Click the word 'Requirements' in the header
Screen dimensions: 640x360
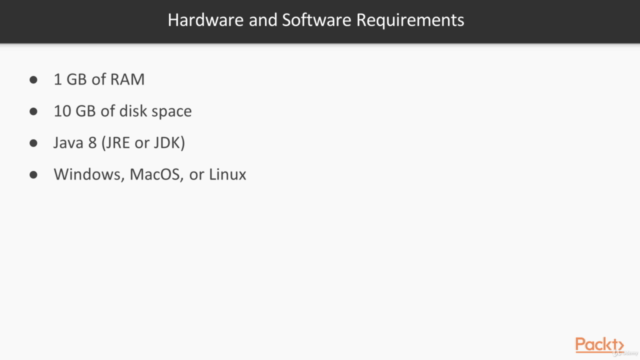pyautogui.click(x=410, y=20)
